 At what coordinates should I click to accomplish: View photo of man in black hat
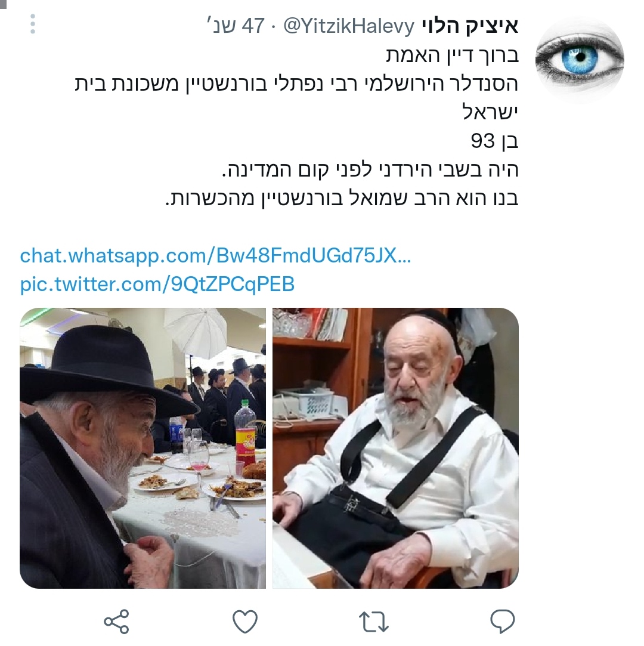point(143,448)
